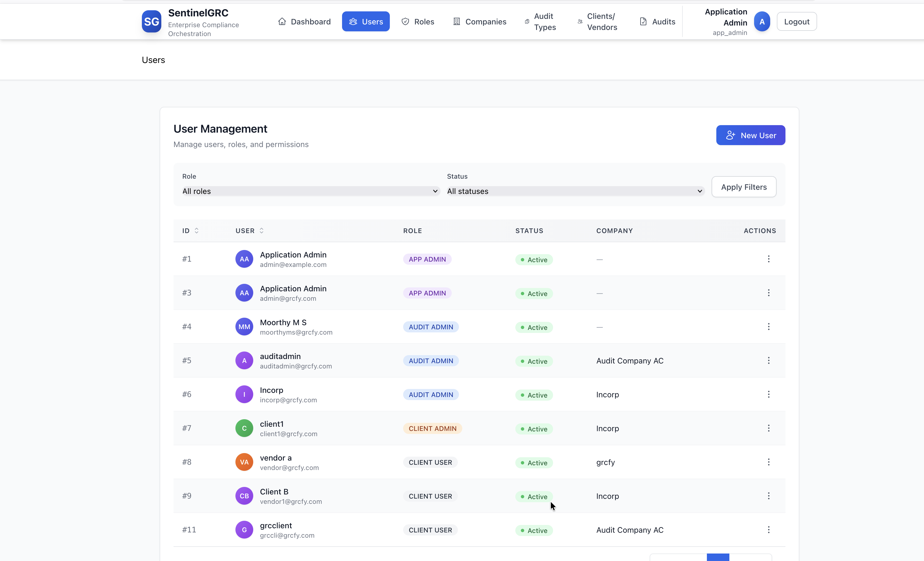Click the Active status badge for Client B

(534, 496)
